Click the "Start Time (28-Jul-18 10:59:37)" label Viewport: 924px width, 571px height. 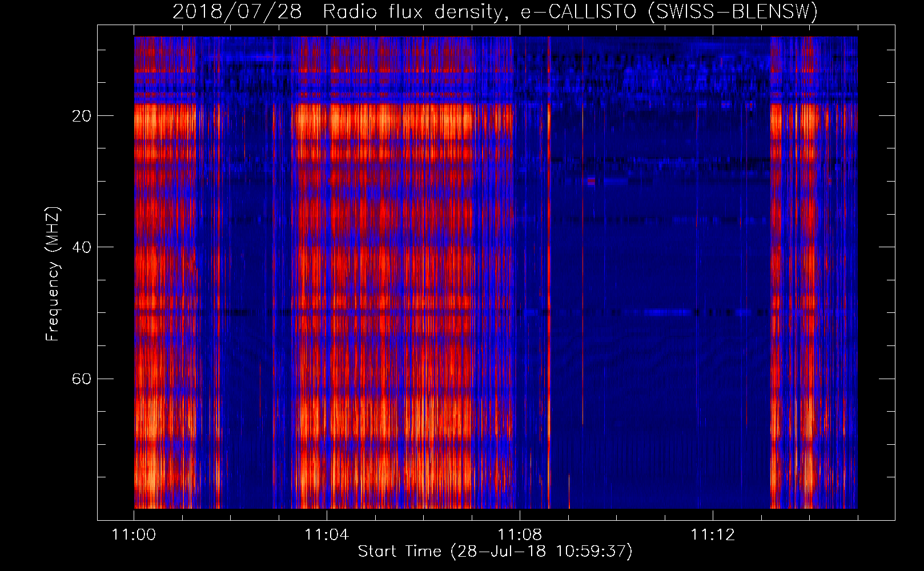click(x=495, y=552)
